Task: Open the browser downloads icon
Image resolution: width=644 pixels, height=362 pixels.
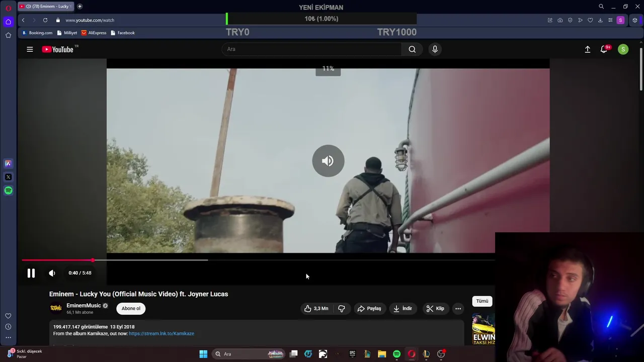Action: [600, 20]
